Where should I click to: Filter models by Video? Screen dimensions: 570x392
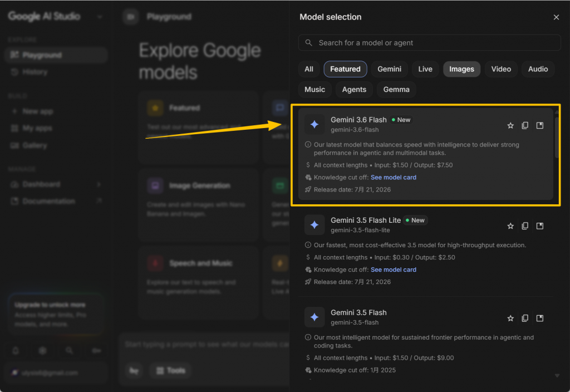click(x=501, y=69)
